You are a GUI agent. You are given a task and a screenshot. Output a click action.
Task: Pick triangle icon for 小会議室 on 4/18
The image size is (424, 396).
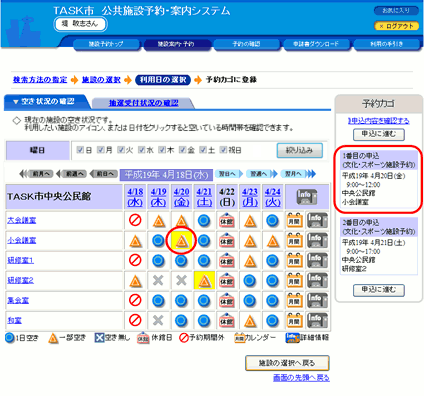coord(135,241)
